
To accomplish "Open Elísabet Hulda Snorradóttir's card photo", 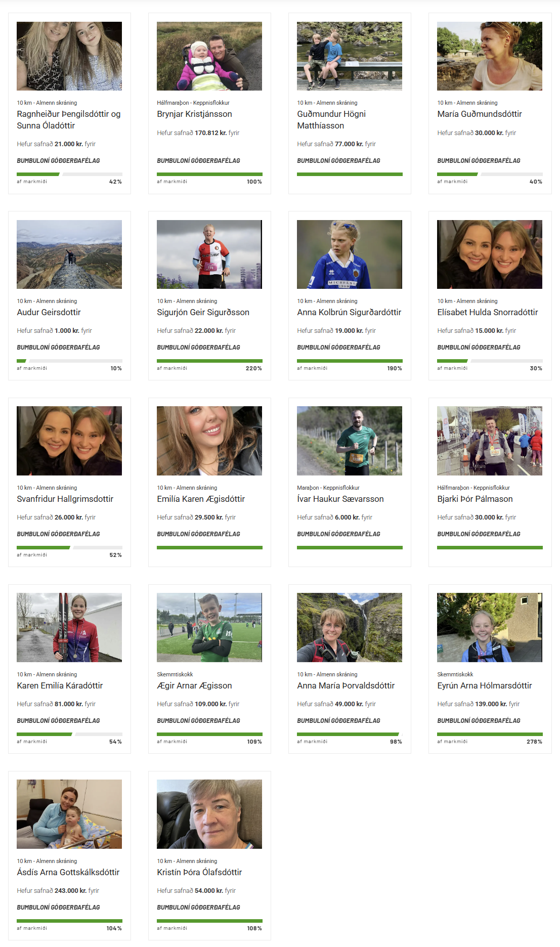I will tap(490, 254).
